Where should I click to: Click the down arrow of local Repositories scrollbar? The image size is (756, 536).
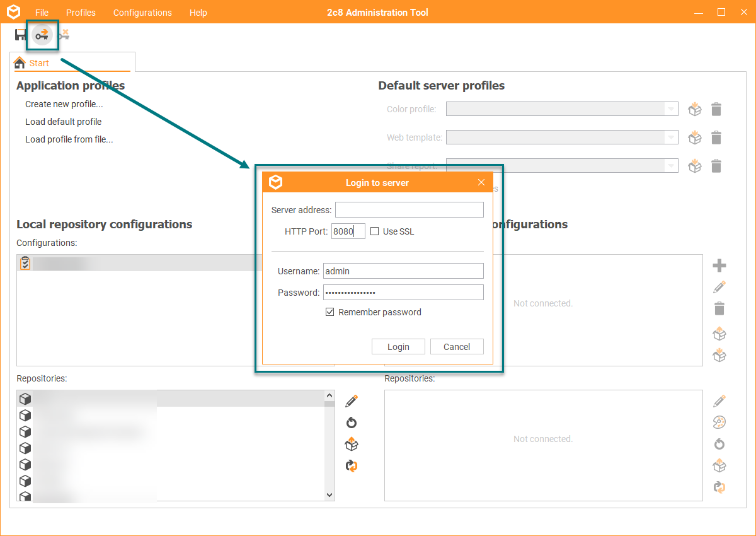[329, 496]
